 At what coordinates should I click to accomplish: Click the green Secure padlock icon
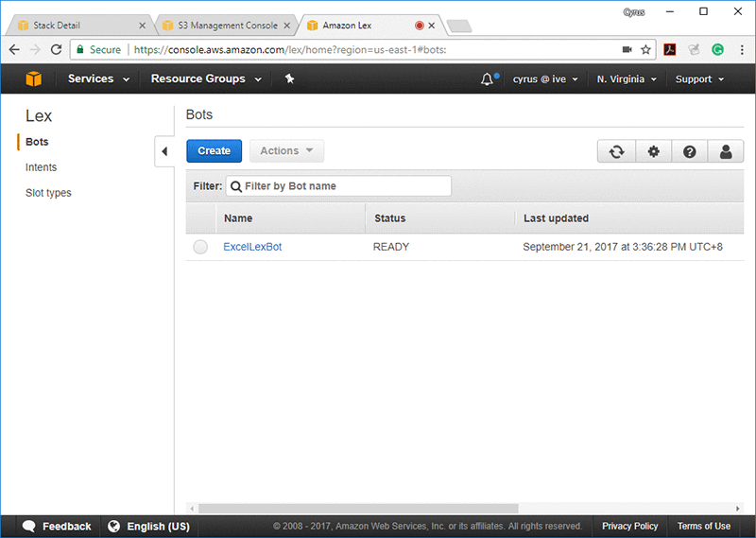[80, 49]
